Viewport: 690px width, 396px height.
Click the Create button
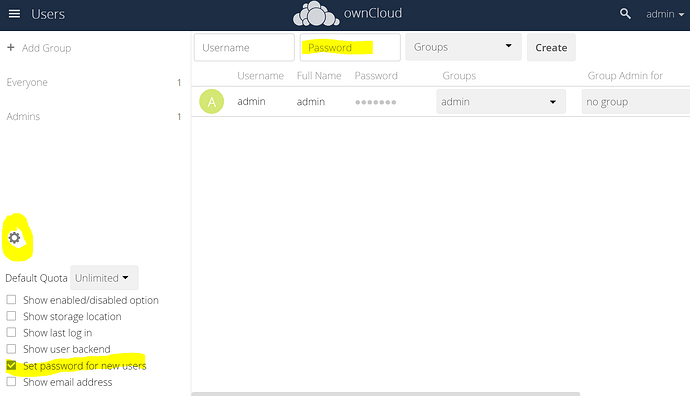(x=551, y=48)
